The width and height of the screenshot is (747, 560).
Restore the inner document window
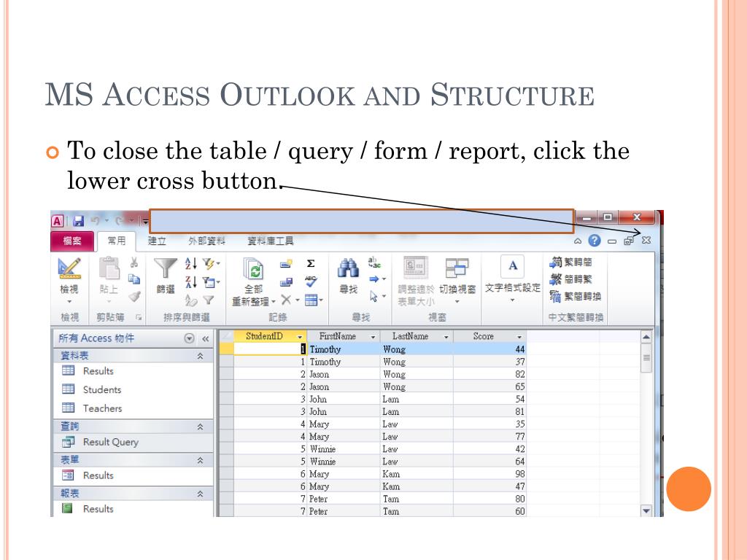tap(629, 241)
